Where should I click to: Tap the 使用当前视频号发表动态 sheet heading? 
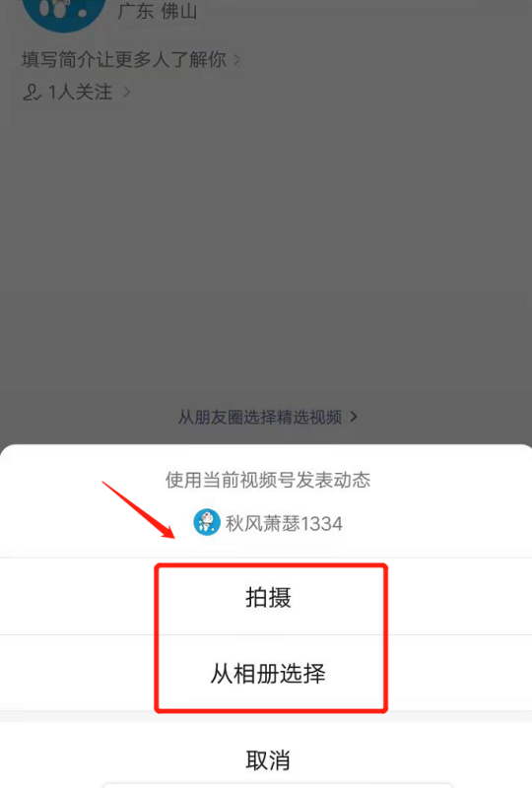268,480
